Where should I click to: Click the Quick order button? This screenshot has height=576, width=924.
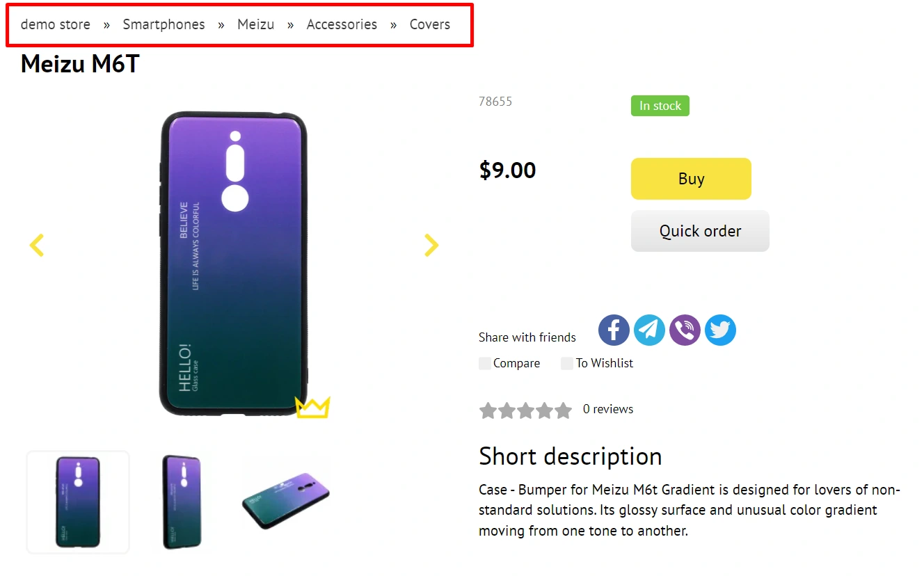(x=700, y=231)
